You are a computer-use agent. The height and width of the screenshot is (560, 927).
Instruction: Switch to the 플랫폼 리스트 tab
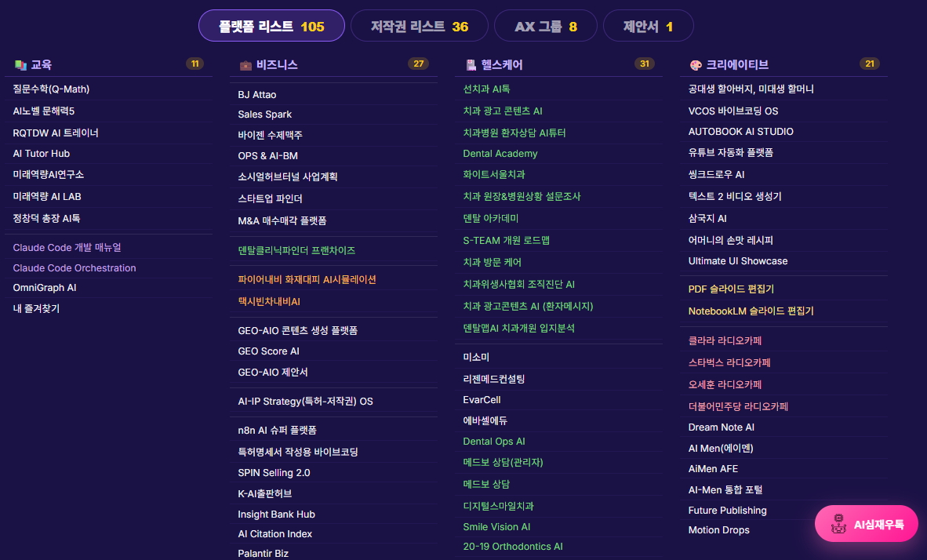click(x=271, y=26)
